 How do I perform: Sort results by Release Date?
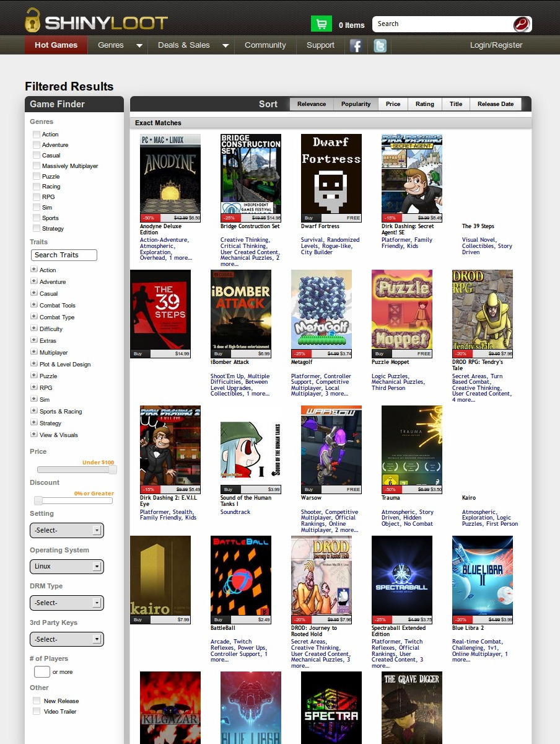pos(495,104)
